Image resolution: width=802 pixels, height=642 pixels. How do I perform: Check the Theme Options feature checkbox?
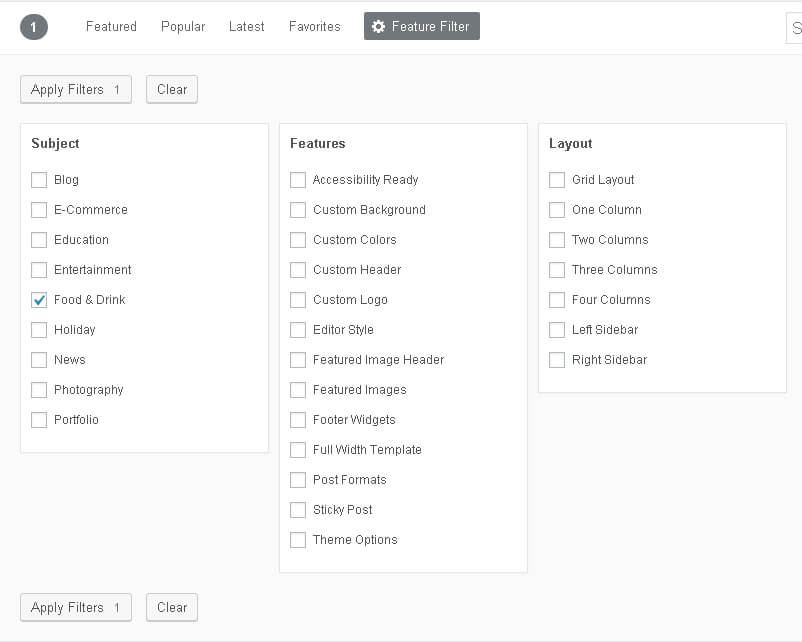pyautogui.click(x=298, y=540)
